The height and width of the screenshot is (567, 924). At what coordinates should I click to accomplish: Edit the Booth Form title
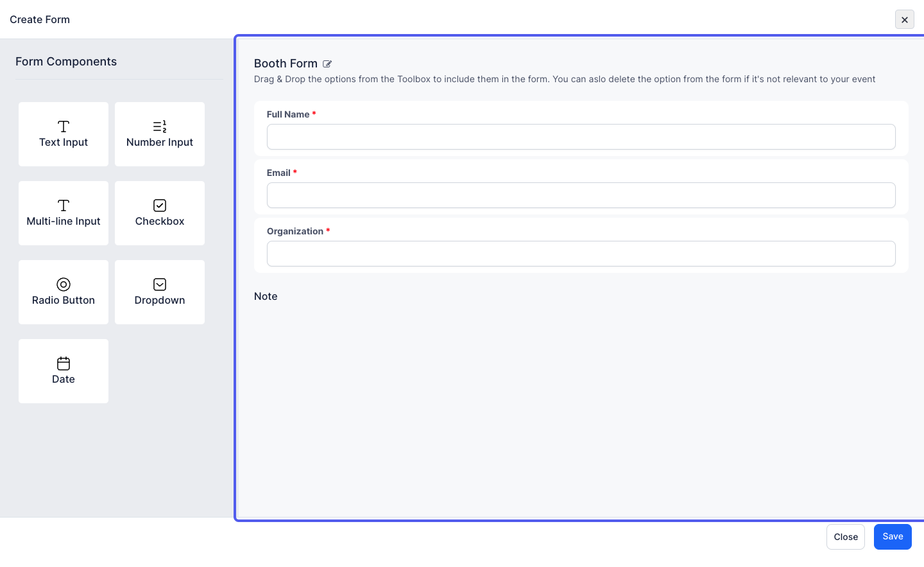(327, 64)
